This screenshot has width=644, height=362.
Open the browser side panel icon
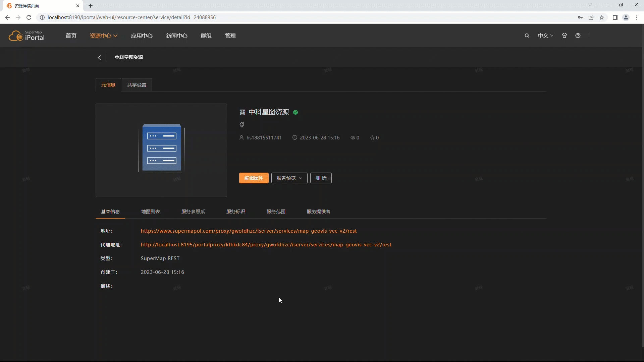[615, 17]
